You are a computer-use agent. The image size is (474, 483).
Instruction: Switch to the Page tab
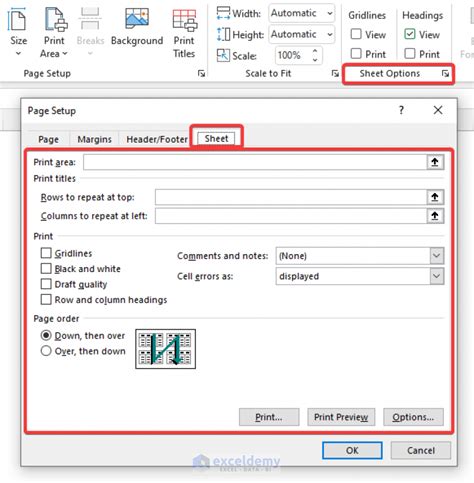point(48,139)
